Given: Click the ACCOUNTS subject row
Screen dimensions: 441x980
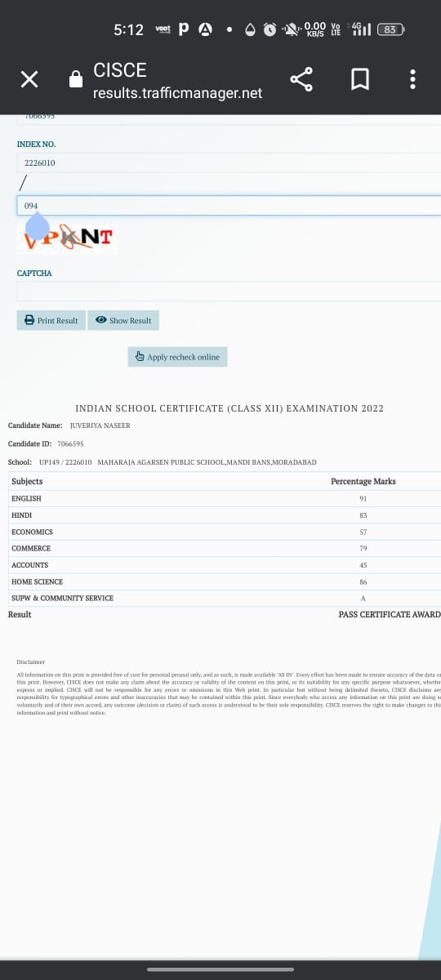Looking at the screenshot, I should click(x=225, y=565).
